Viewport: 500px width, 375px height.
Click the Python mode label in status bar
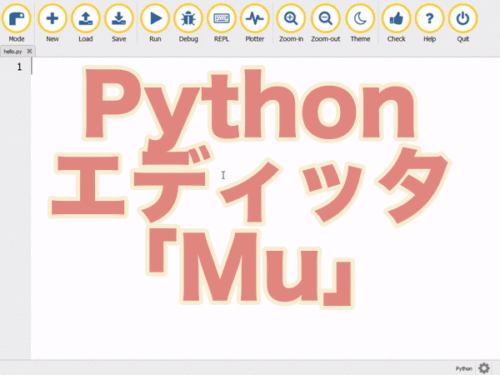464,368
